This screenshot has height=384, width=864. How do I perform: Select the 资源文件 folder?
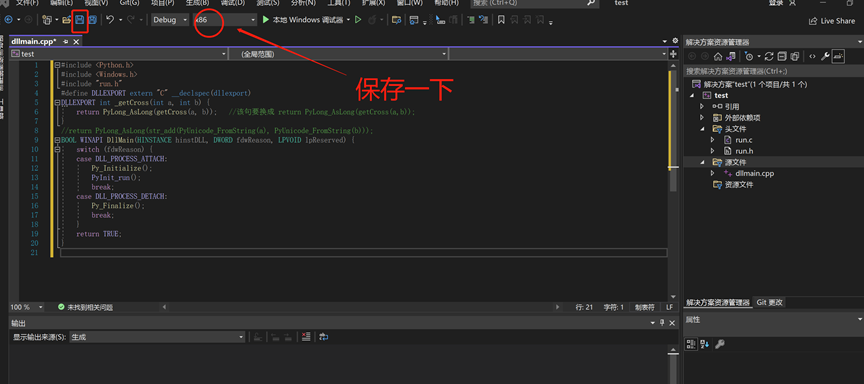(x=739, y=185)
